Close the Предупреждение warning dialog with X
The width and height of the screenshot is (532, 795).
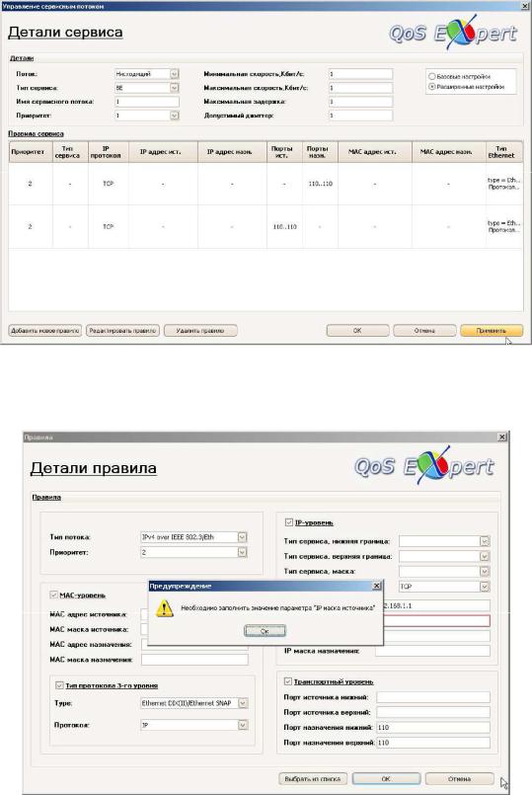point(376,586)
